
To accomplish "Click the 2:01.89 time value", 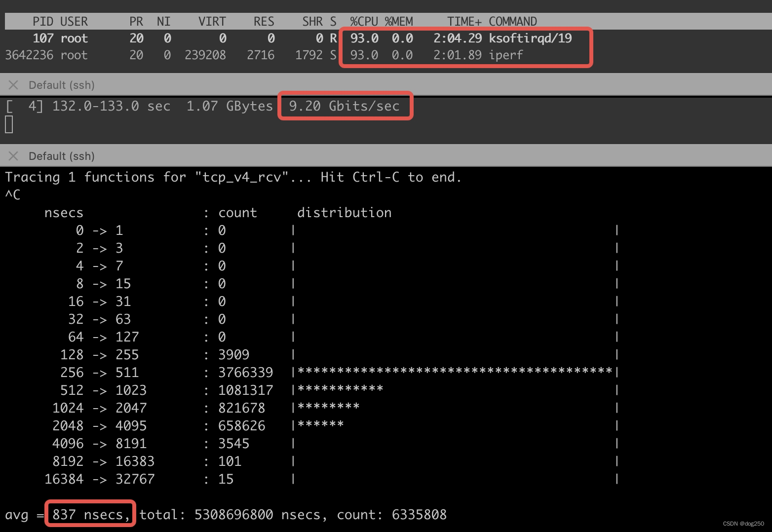I will pos(458,55).
